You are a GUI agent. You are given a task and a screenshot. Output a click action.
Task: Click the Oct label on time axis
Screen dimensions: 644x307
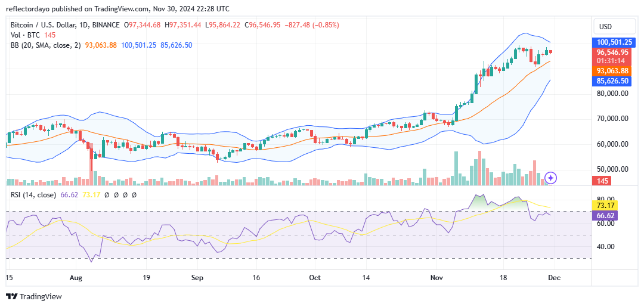pos(314,278)
